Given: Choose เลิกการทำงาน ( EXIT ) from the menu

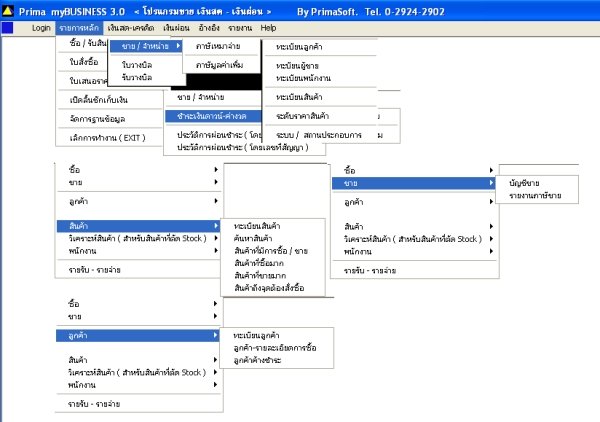Looking at the screenshot, I should 108,138.
